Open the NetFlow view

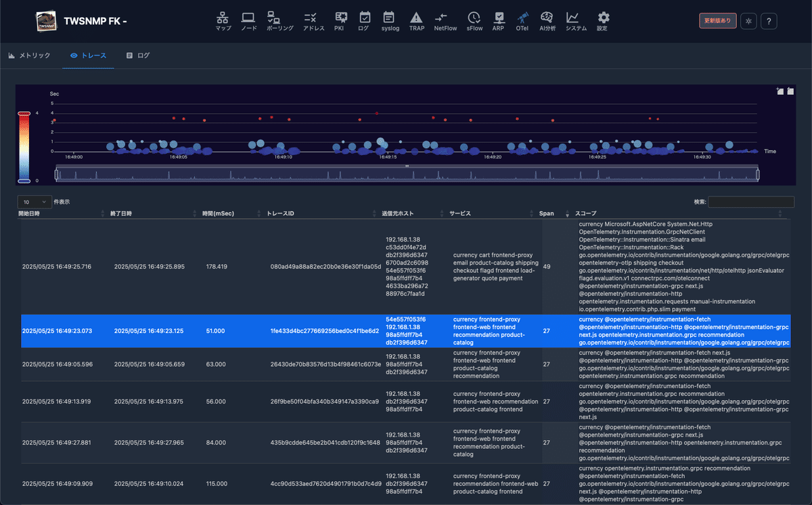click(x=445, y=20)
